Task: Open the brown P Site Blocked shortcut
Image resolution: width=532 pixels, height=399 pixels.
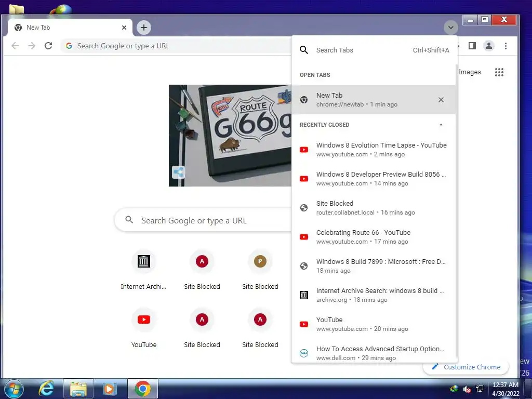Action: 260,271
